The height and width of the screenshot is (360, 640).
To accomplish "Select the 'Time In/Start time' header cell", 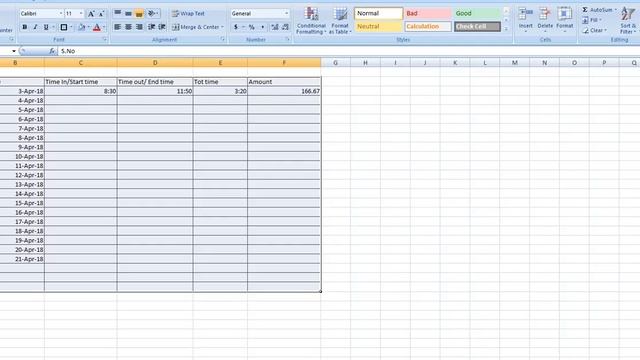I will coord(80,82).
